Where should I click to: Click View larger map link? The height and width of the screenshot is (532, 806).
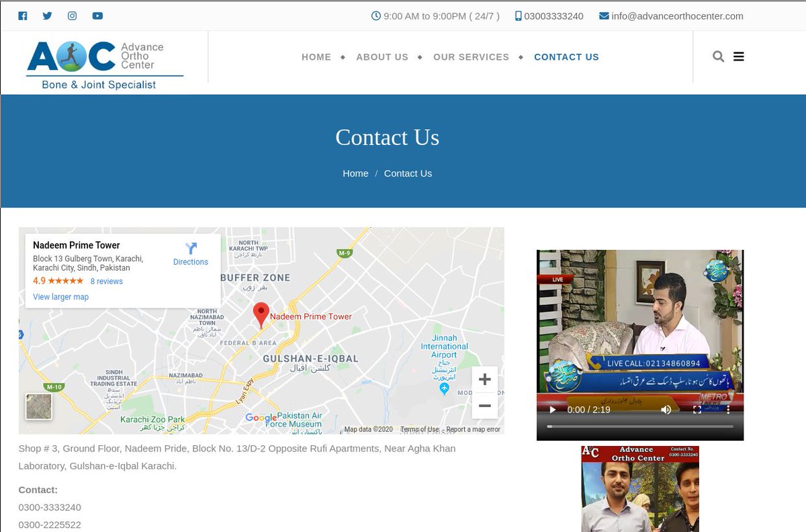click(x=60, y=297)
